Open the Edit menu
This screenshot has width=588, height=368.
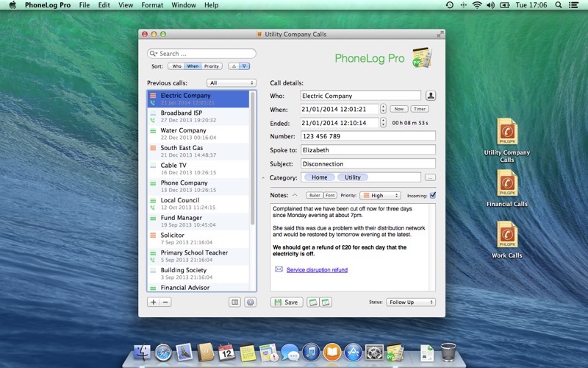click(x=104, y=5)
